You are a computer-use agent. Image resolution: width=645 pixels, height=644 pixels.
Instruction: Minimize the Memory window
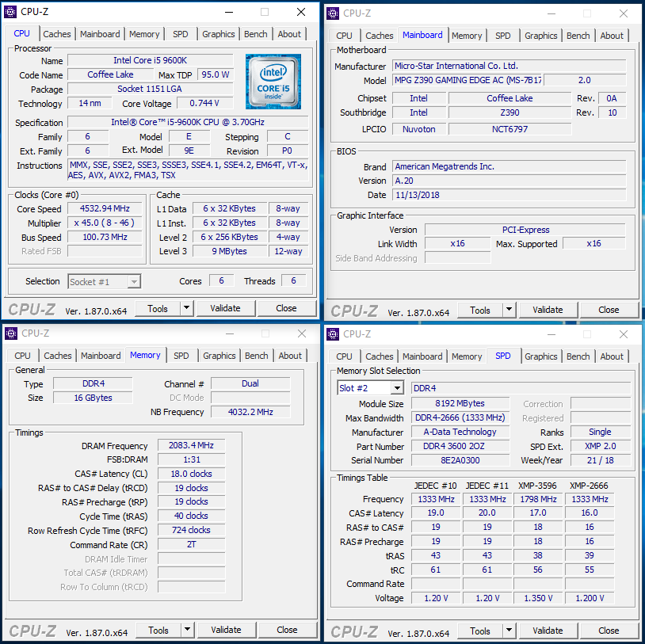point(230,334)
